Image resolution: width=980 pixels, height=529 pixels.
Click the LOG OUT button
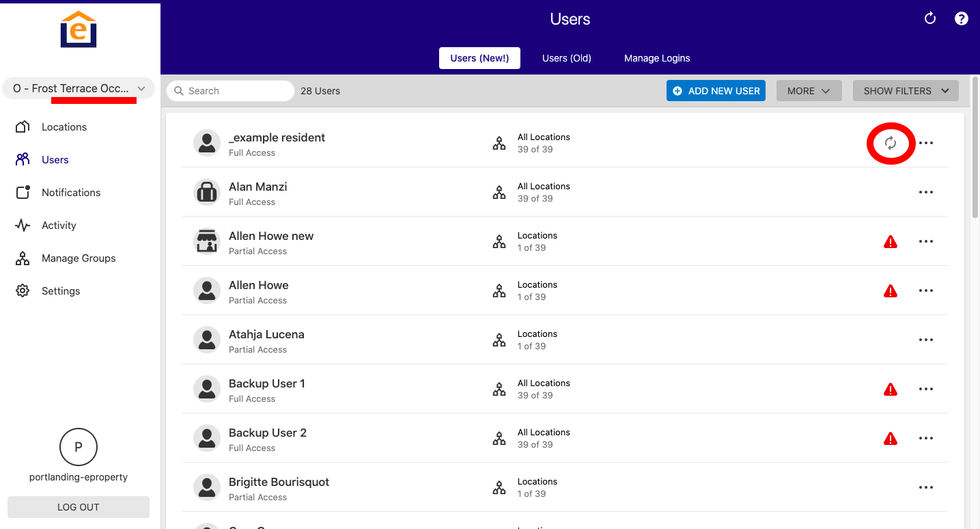(x=79, y=507)
